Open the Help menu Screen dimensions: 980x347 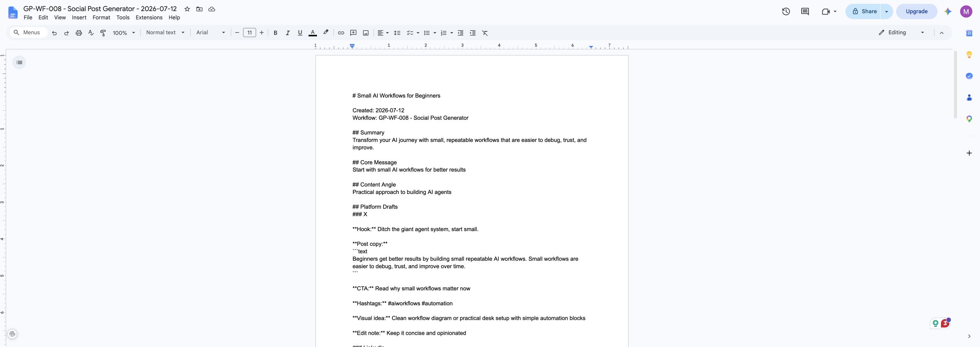click(x=174, y=18)
